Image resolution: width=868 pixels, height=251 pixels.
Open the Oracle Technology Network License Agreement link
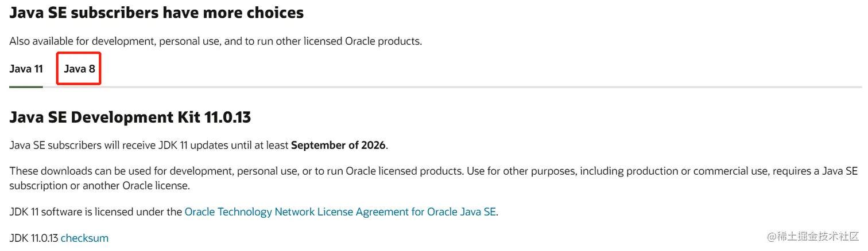[340, 212]
